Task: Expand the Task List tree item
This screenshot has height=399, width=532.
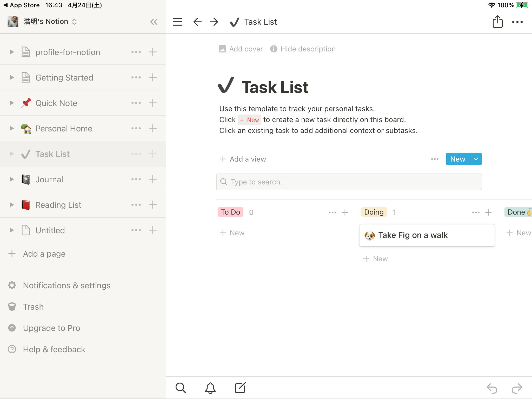Action: (12, 154)
